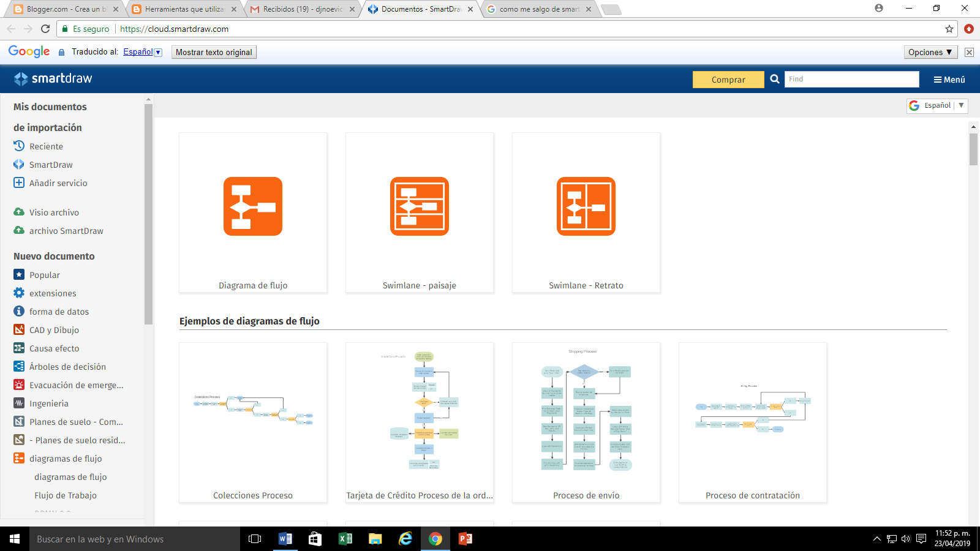
Task: Open Word from the Windows taskbar
Action: pos(285,539)
